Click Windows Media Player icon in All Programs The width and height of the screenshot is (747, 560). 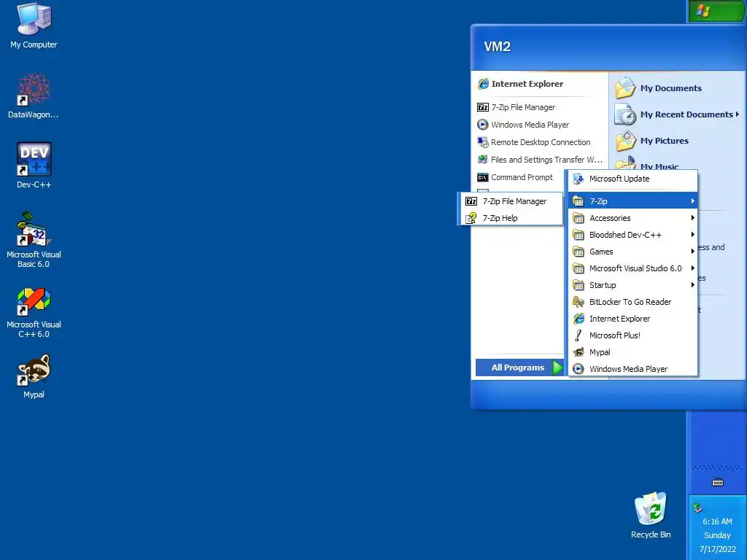pos(578,368)
